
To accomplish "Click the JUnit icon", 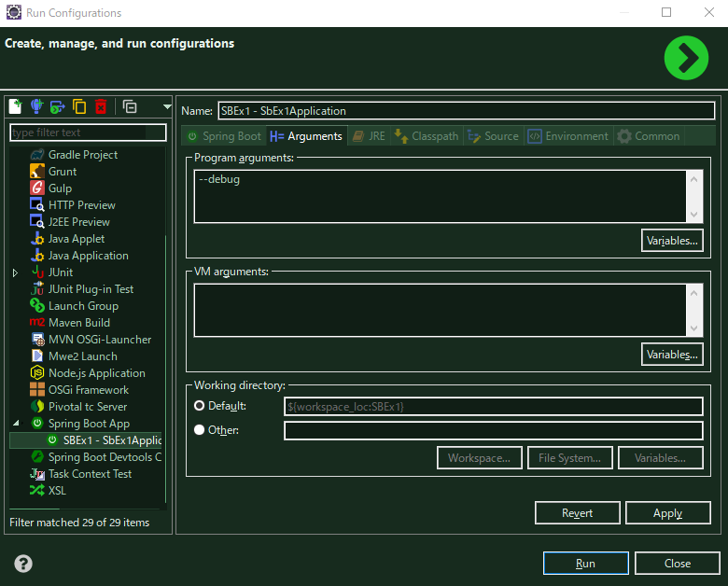I will pyautogui.click(x=37, y=272).
